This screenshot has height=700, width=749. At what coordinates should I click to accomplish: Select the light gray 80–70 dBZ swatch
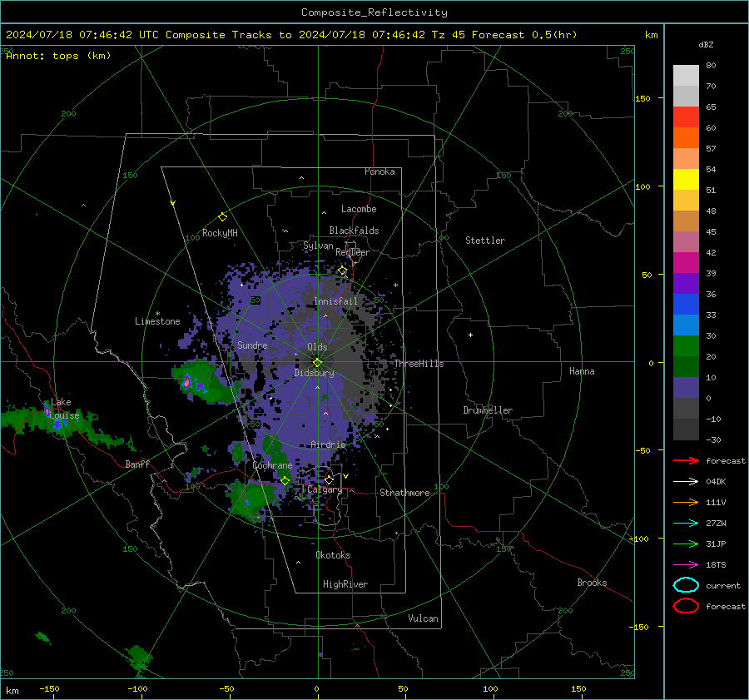[x=686, y=75]
